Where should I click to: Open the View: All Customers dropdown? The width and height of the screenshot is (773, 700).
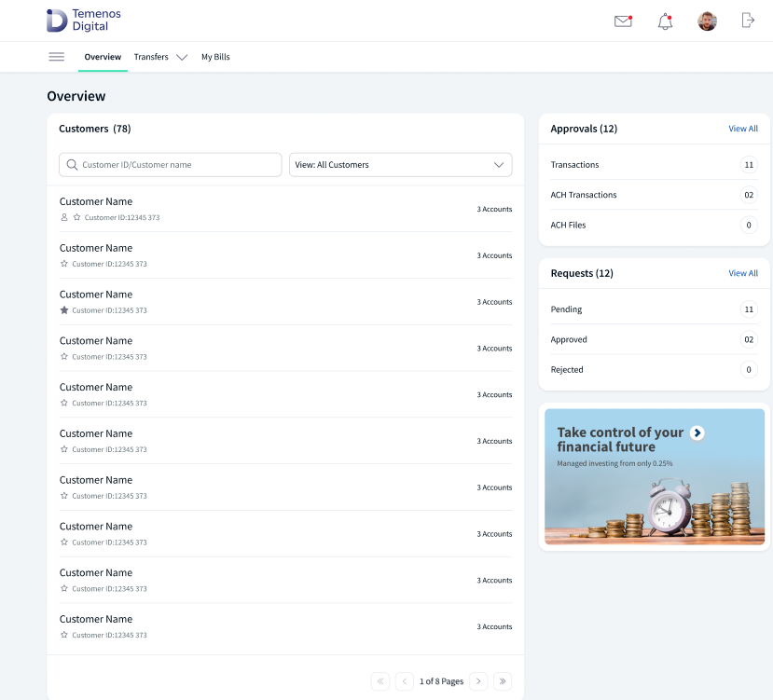(400, 165)
